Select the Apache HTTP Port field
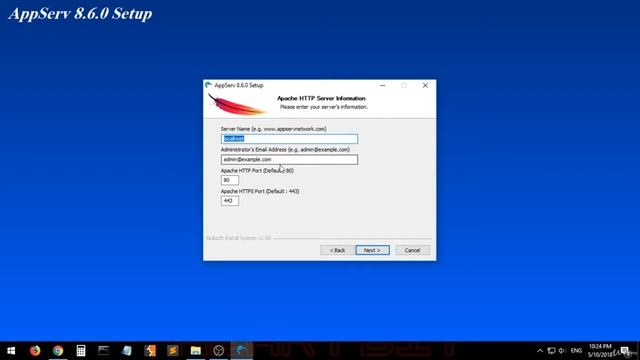 pyautogui.click(x=230, y=180)
